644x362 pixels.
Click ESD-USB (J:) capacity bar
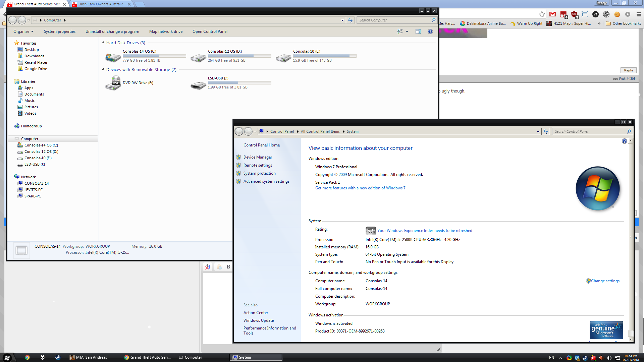pyautogui.click(x=239, y=83)
